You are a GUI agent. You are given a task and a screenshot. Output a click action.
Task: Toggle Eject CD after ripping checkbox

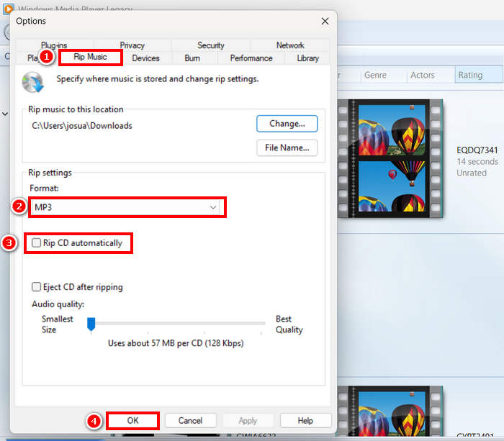[x=37, y=287]
